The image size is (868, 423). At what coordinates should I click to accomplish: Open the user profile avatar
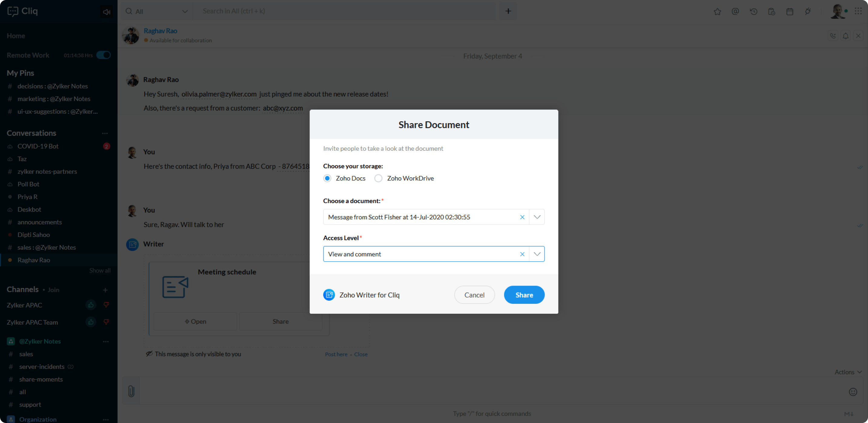[x=837, y=11]
